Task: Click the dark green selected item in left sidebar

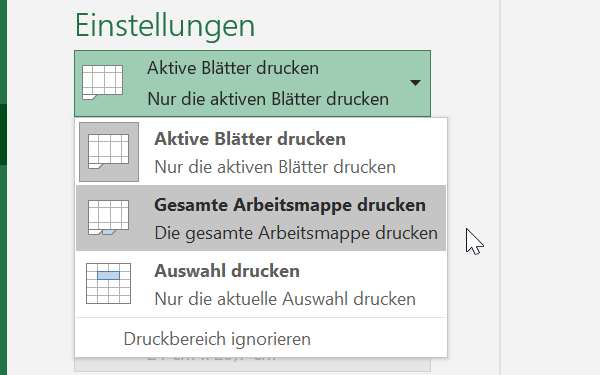Action: 3,134
